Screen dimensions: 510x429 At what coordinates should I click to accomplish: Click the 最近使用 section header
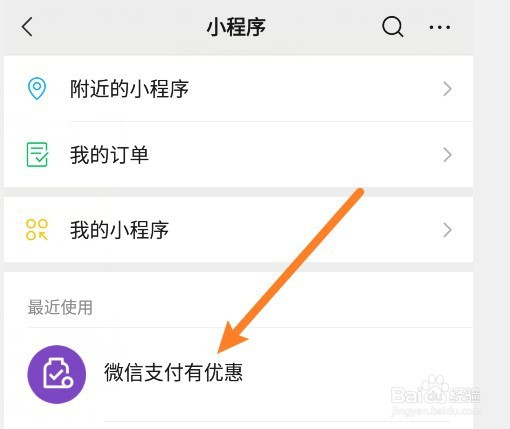[60, 307]
